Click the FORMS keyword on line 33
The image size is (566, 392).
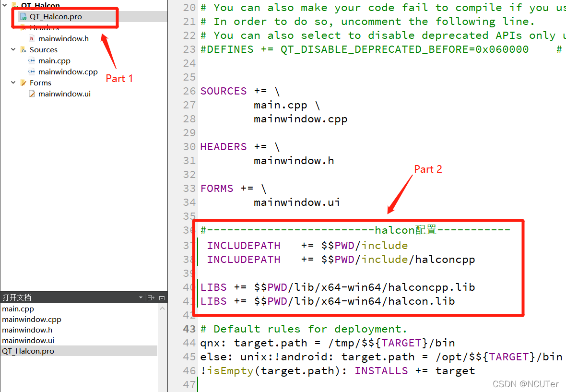[x=217, y=189]
